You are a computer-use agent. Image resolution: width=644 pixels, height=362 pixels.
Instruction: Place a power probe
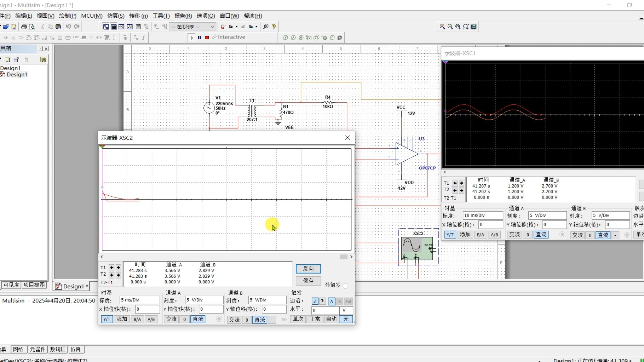pyautogui.click(x=301, y=38)
